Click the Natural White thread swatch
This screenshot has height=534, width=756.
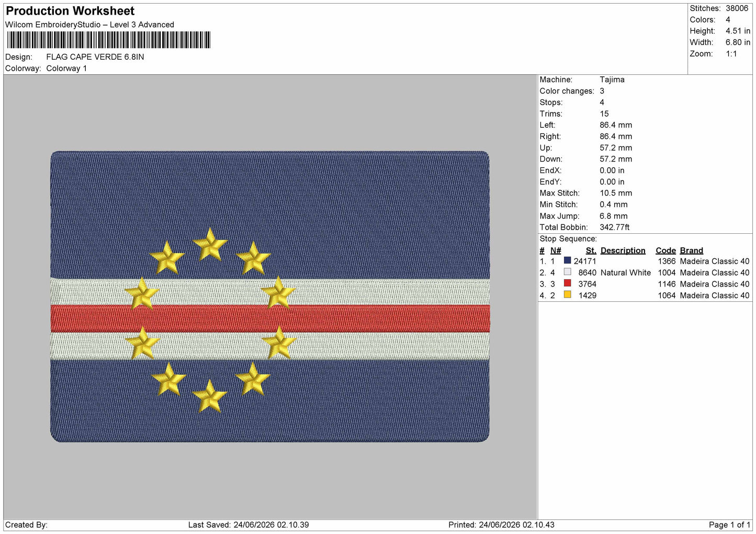pos(567,272)
